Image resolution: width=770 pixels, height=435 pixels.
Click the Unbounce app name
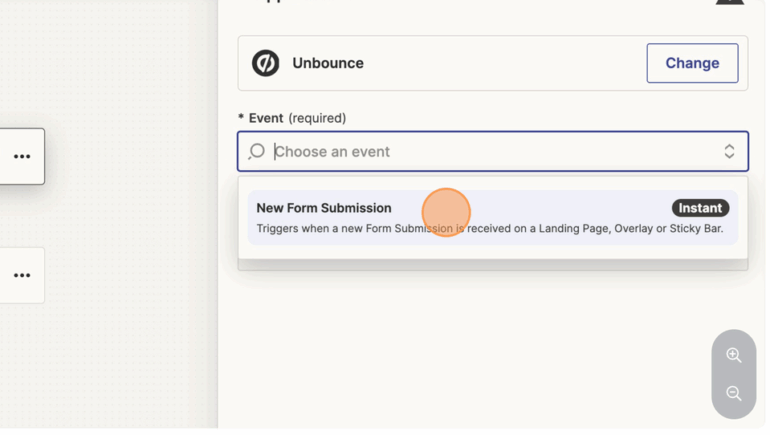coord(328,63)
